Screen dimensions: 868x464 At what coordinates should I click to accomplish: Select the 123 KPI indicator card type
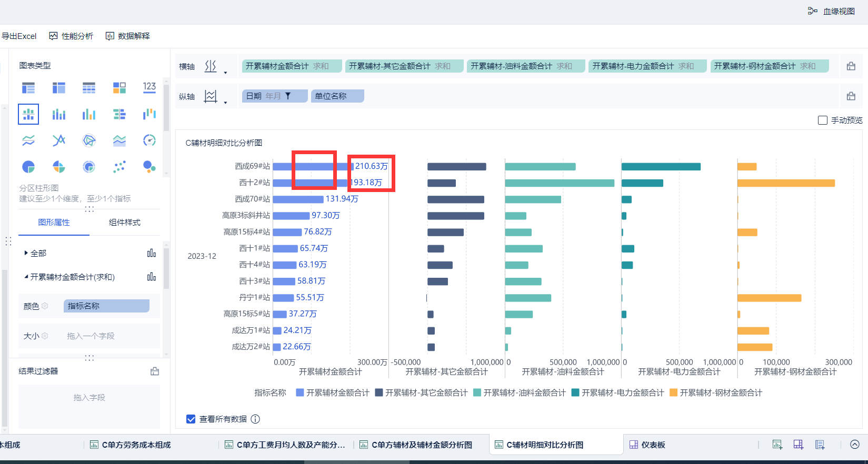click(149, 87)
